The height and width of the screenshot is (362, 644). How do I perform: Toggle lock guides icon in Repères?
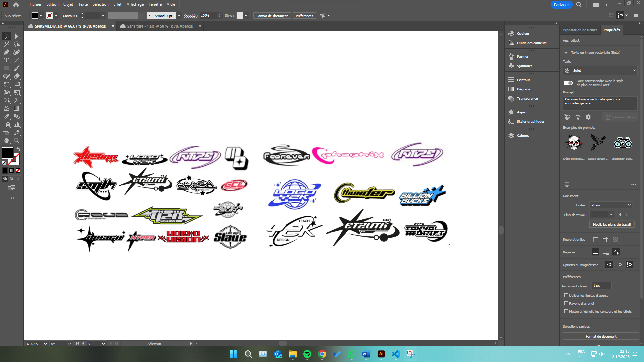606,252
